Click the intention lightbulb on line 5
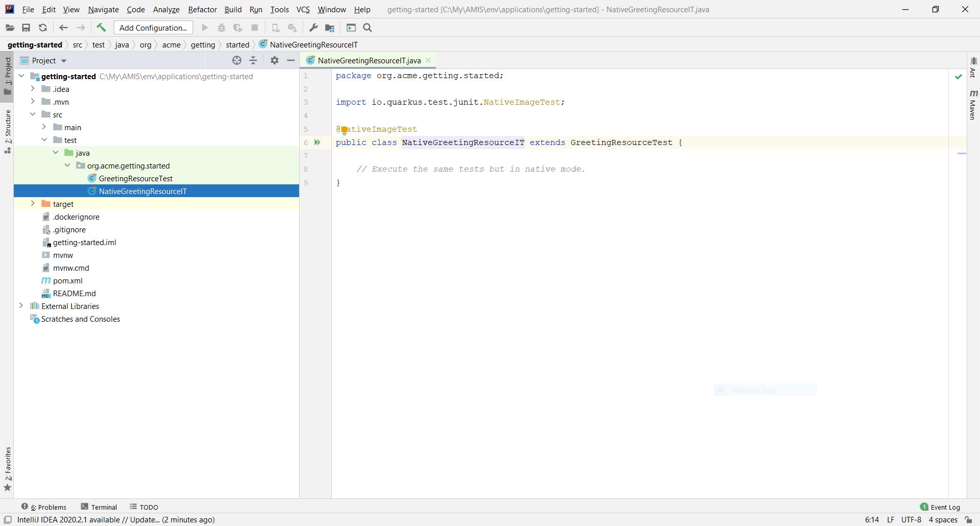 point(344,130)
